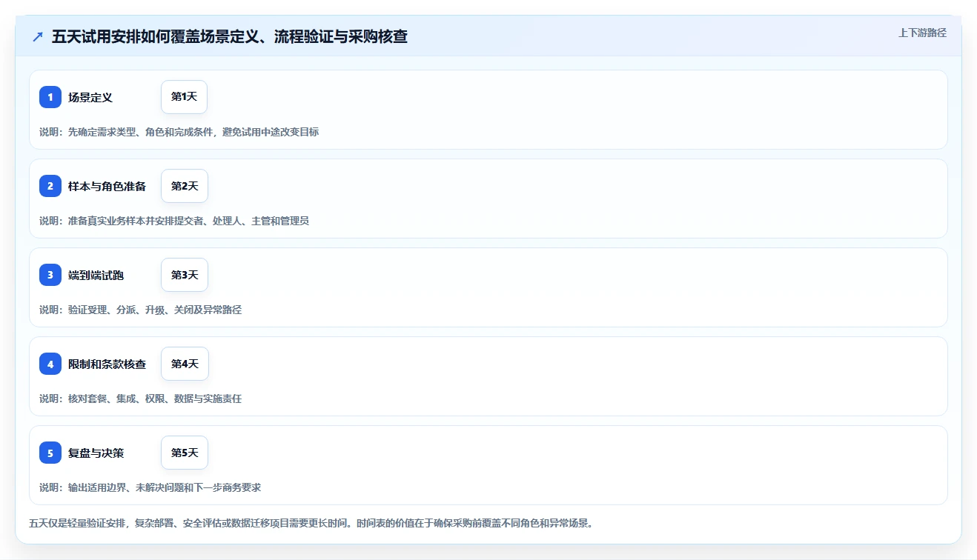The image size is (977, 560).
Task: Click the number 2 step badge
Action: click(x=50, y=186)
